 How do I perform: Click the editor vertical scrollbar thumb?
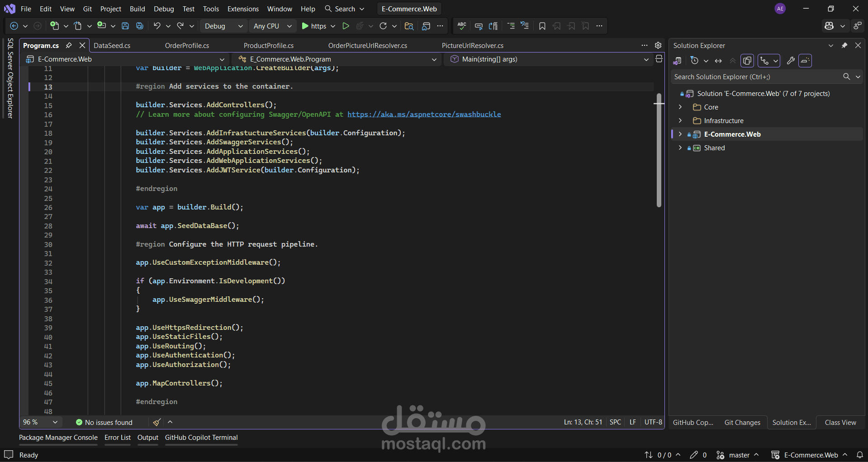tap(659, 151)
